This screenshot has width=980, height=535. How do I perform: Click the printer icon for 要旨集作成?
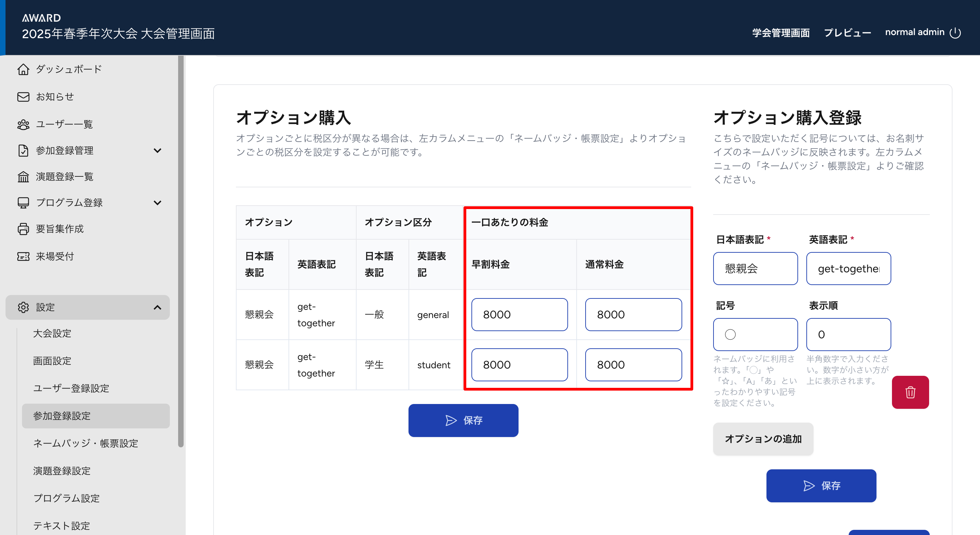pyautogui.click(x=23, y=229)
